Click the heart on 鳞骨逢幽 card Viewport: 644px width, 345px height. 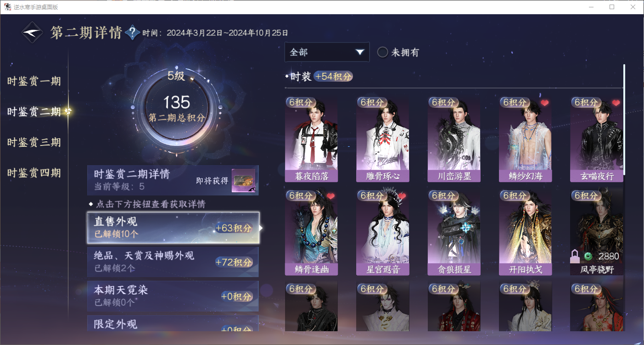click(x=330, y=196)
